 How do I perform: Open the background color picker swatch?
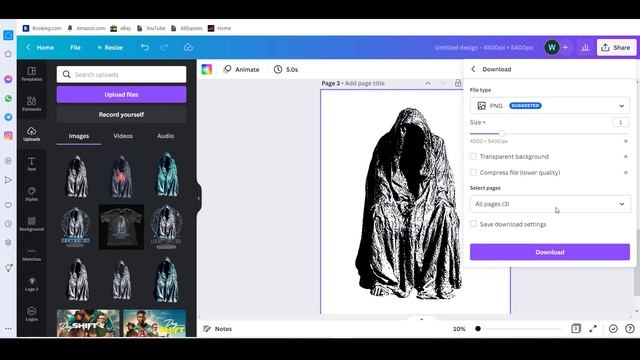(x=207, y=69)
